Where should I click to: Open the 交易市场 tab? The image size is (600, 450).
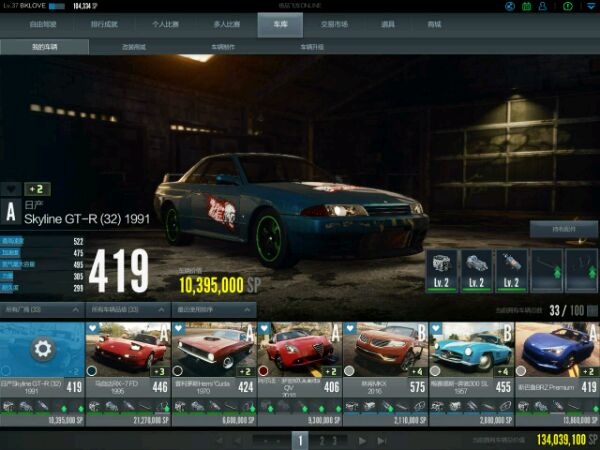334,24
